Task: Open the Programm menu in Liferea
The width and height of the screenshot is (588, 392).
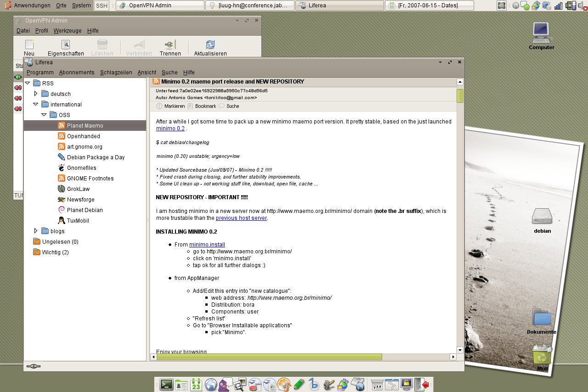Action: (x=40, y=73)
